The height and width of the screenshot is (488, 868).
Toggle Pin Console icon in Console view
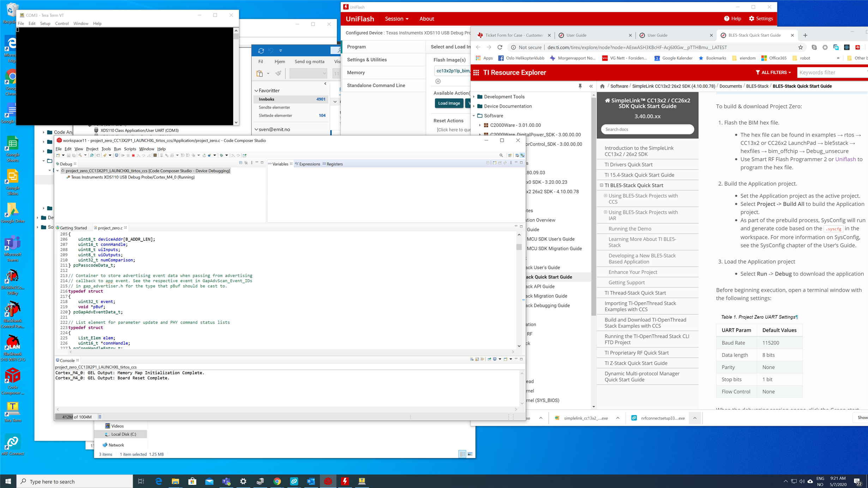click(489, 359)
